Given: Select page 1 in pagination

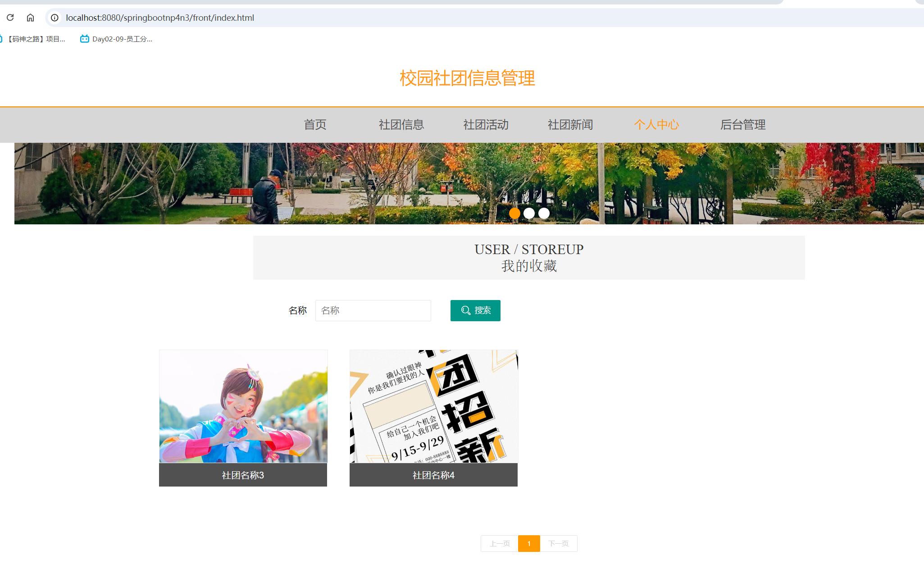Looking at the screenshot, I should (x=528, y=543).
